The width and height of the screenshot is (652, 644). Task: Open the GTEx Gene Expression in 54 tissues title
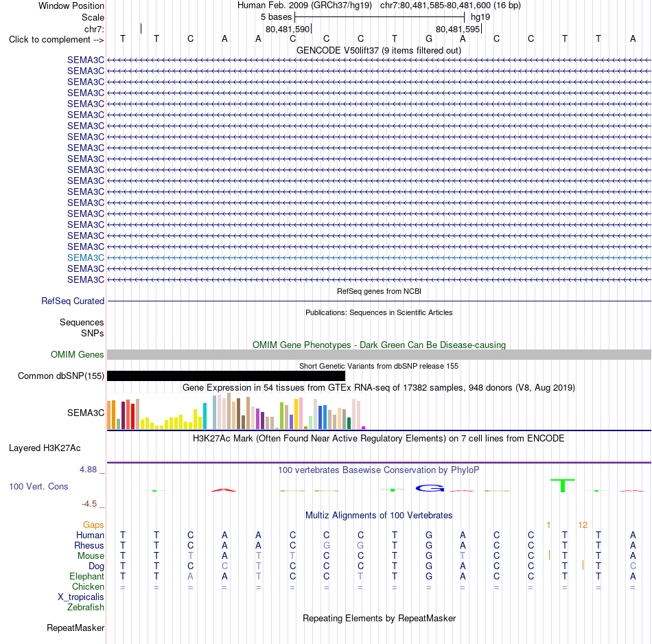coord(379,388)
